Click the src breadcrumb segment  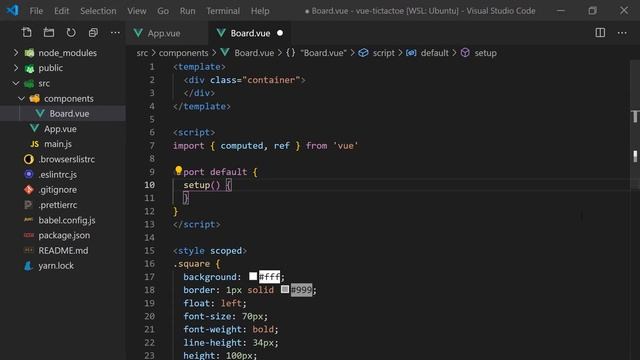(142, 53)
